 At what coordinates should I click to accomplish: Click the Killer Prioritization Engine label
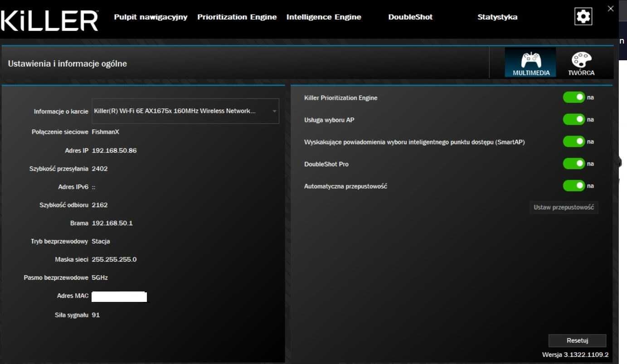click(x=340, y=98)
